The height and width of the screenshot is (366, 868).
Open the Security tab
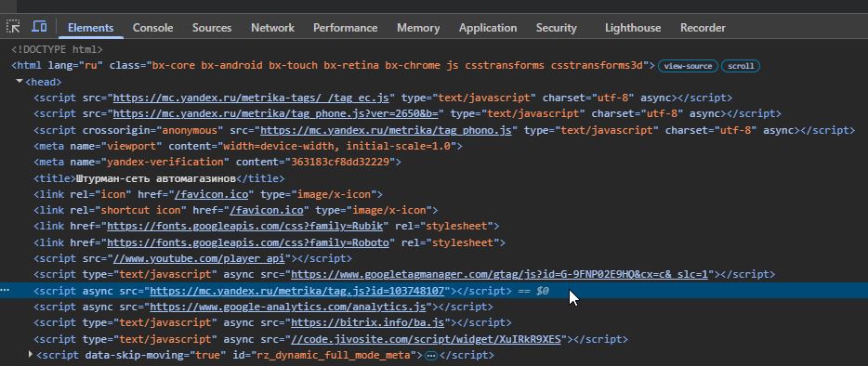pos(556,28)
